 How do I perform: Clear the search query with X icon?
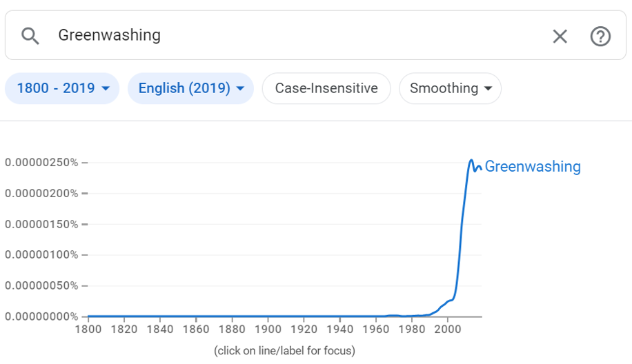pyautogui.click(x=560, y=37)
